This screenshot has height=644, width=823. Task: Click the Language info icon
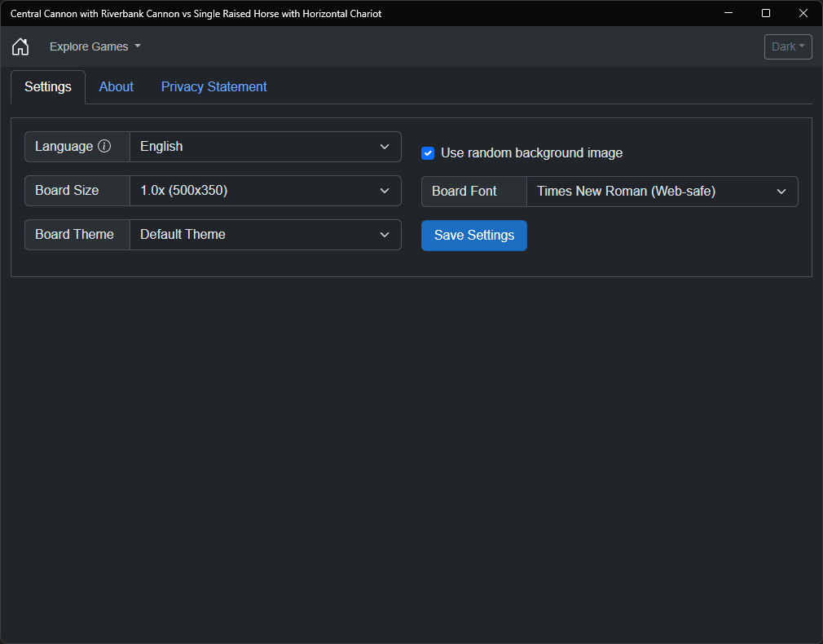[x=104, y=147]
